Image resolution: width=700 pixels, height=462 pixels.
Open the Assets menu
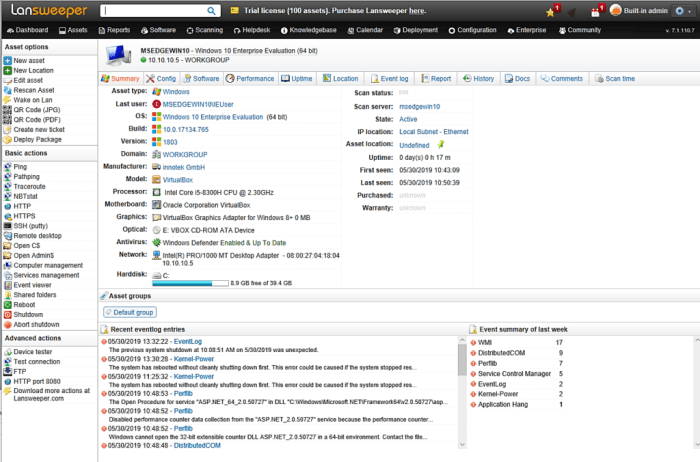(x=73, y=30)
